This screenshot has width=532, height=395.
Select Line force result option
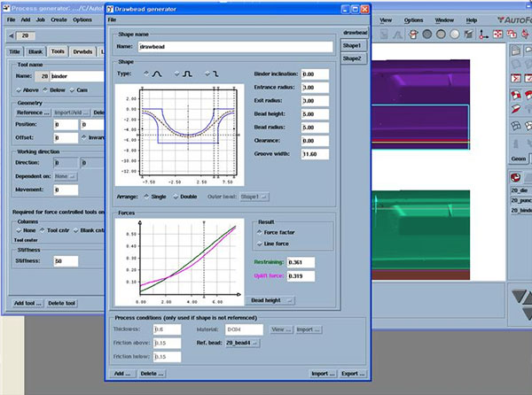pyautogui.click(x=273, y=244)
